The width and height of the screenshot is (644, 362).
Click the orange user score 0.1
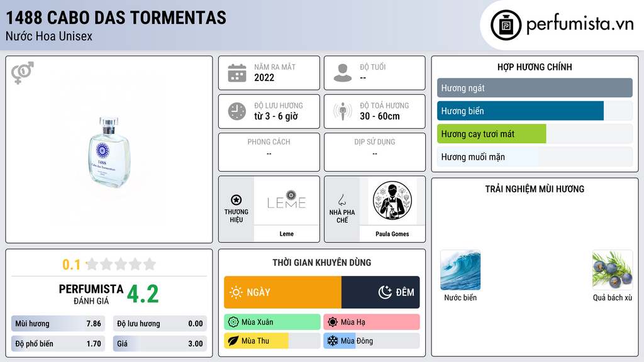71,265
